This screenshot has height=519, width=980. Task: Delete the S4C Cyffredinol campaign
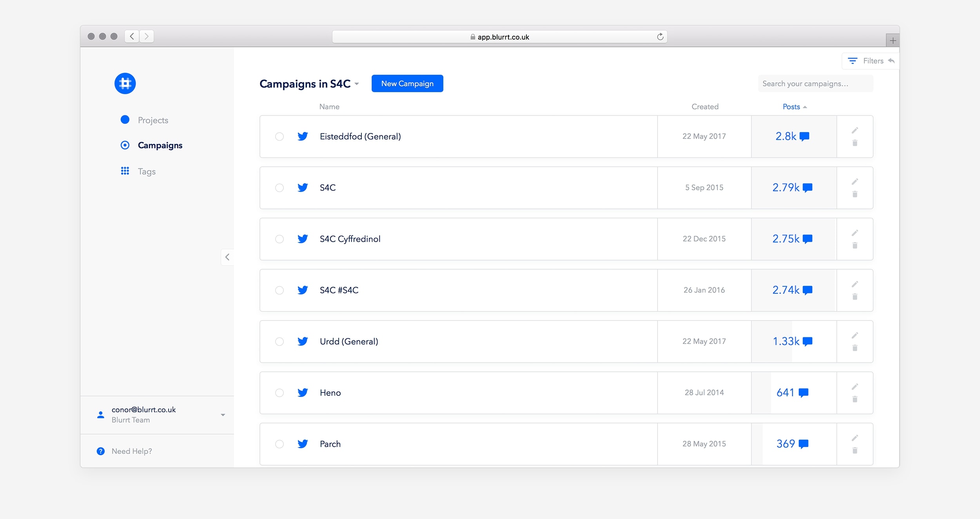pyautogui.click(x=855, y=245)
